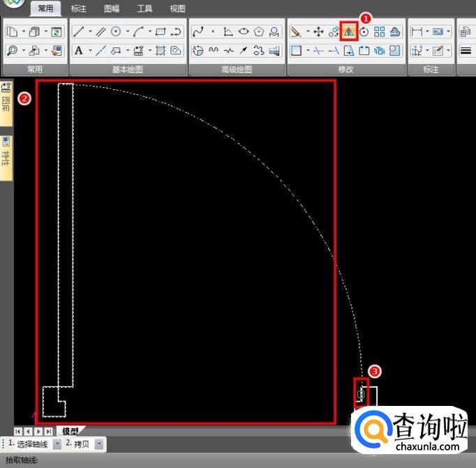
Task: Select the Spline curve tool
Action: pos(198,32)
